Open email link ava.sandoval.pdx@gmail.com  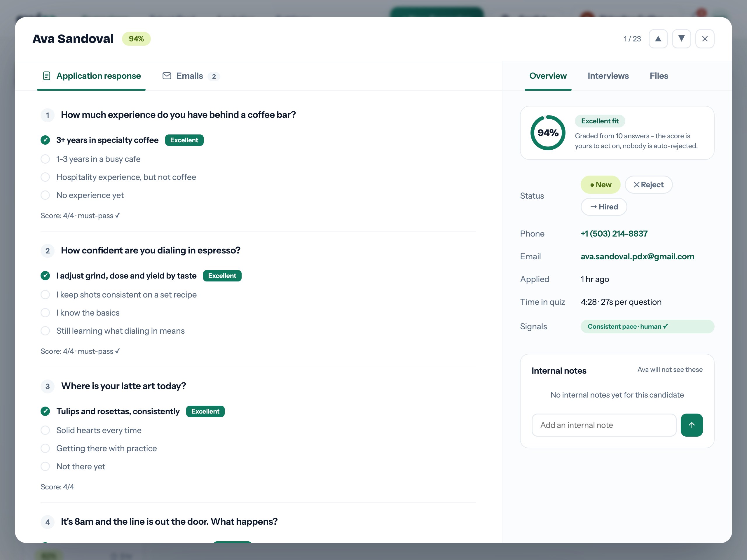[x=637, y=257]
